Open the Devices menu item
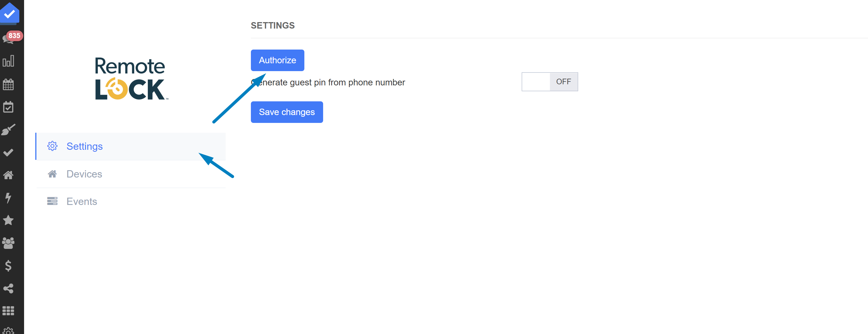868x334 pixels. [x=84, y=174]
